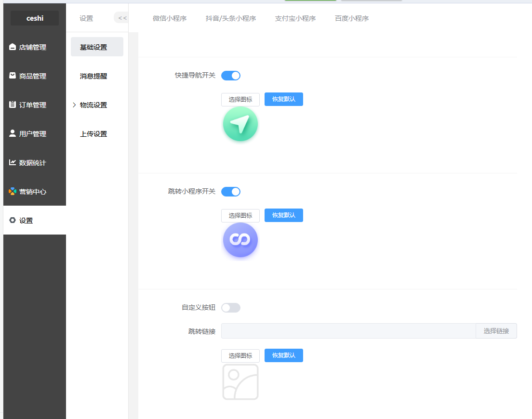This screenshot has width=532, height=419.
Task: Click 选择图标 under 跳转小程序开关
Action: [x=240, y=215]
